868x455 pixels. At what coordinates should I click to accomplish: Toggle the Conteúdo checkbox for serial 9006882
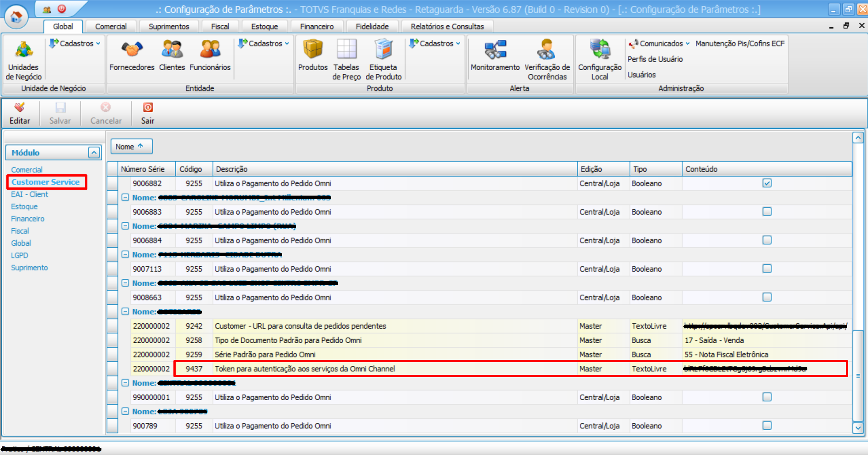coord(767,183)
